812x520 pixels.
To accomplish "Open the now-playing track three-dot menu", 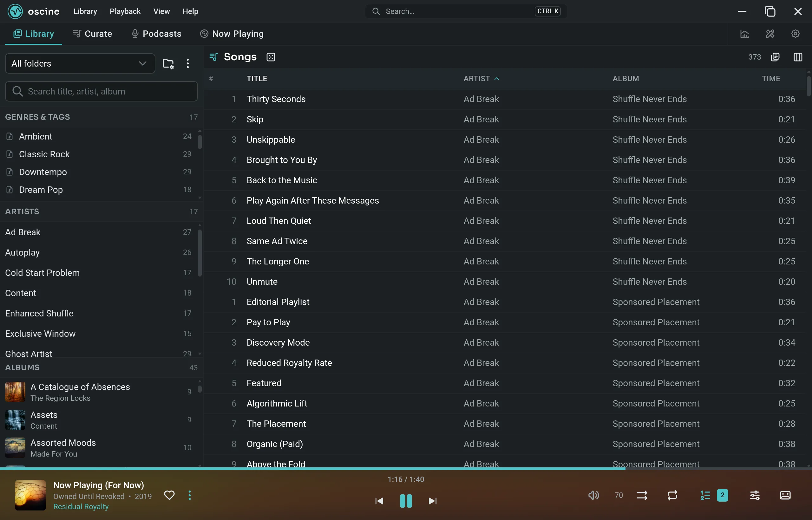I will coord(189,495).
